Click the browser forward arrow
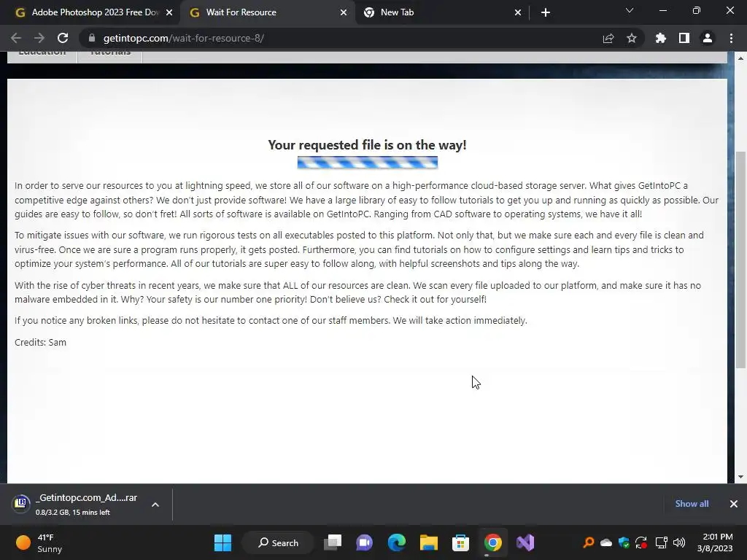Viewport: 747px width, 560px height. tap(39, 38)
